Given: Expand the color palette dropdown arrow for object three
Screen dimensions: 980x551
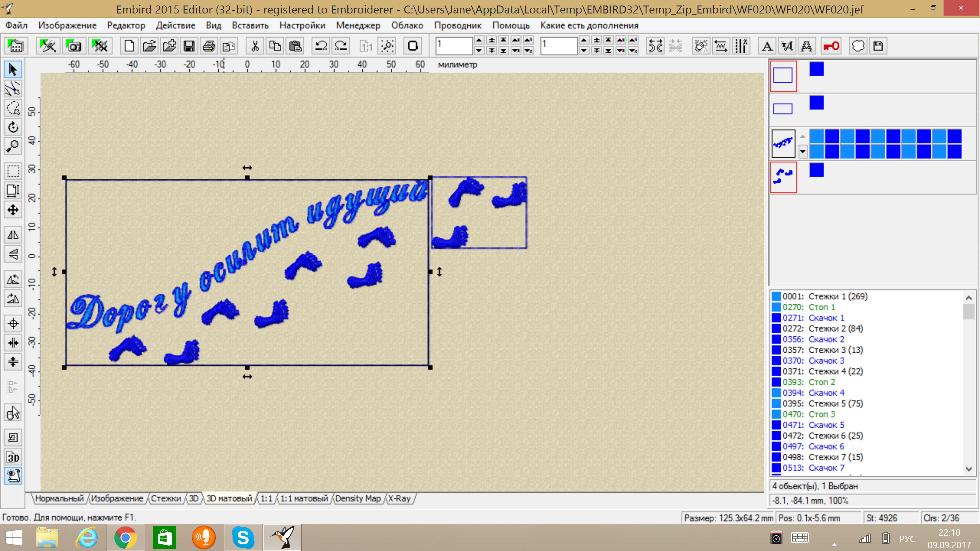Looking at the screenshot, I should click(803, 151).
